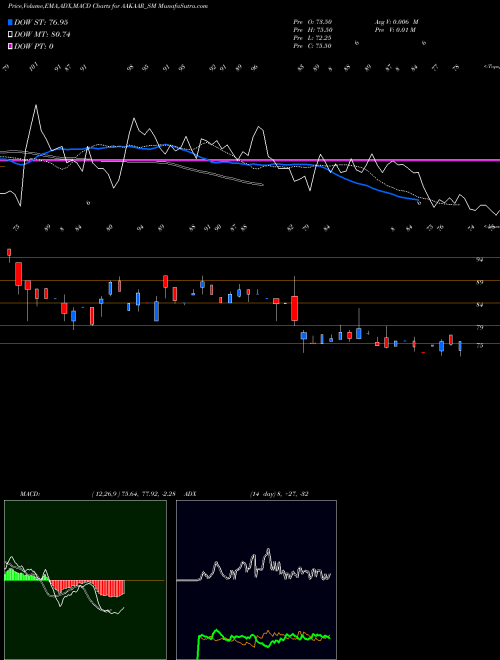Click the 84 price axis label

click(479, 305)
